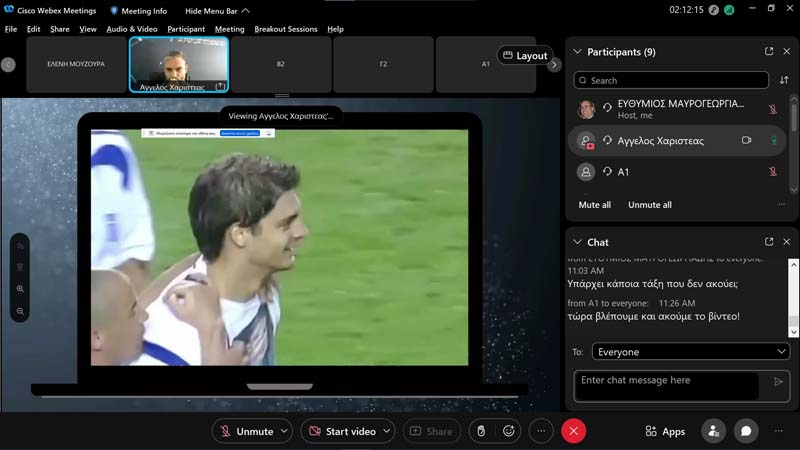800x450 pixels.
Task: Collapse the Chat panel chevron
Action: click(x=577, y=242)
